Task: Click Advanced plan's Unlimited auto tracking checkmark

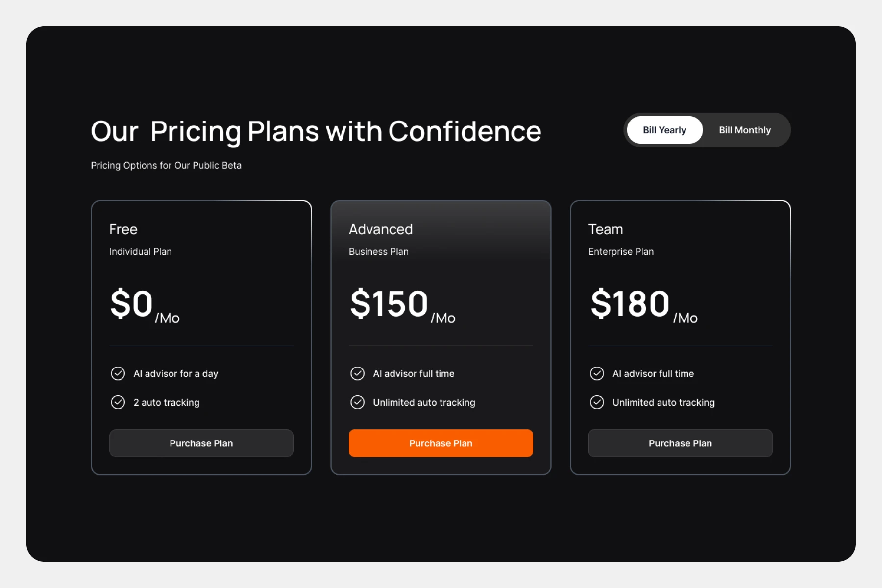Action: (x=358, y=402)
